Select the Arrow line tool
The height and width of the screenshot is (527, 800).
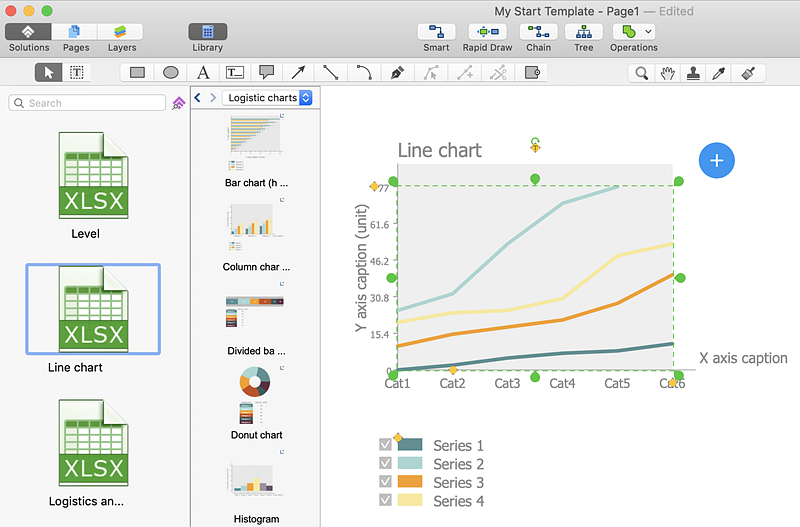[x=298, y=72]
